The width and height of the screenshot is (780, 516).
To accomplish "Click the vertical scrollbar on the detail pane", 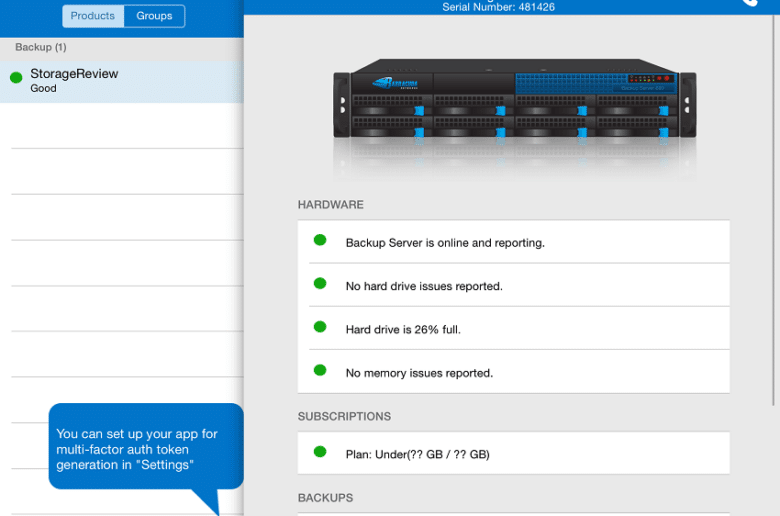I will 774,209.
